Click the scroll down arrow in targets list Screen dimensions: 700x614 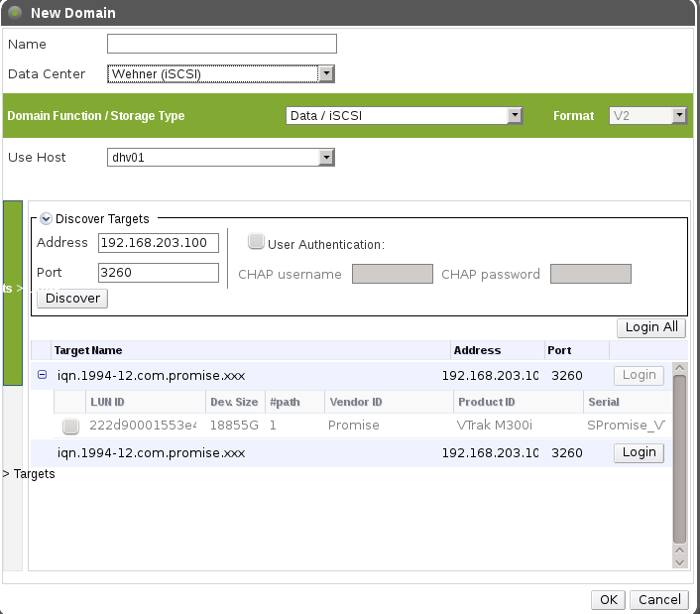(x=679, y=561)
